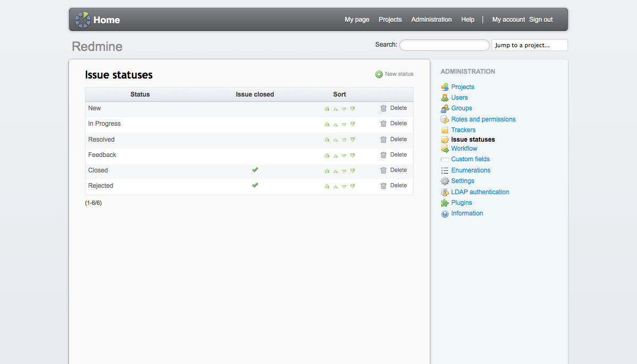637x364 pixels.
Task: Move Rejected status to top
Action: click(x=327, y=186)
